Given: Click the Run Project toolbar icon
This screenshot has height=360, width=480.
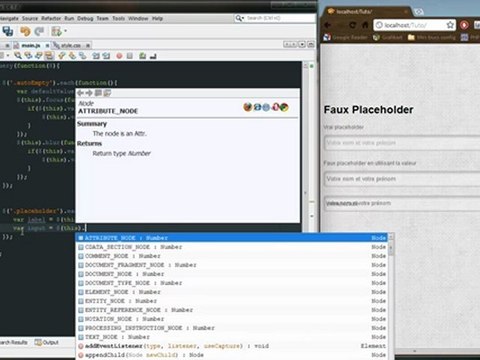Looking at the screenshot, I should [56, 31].
